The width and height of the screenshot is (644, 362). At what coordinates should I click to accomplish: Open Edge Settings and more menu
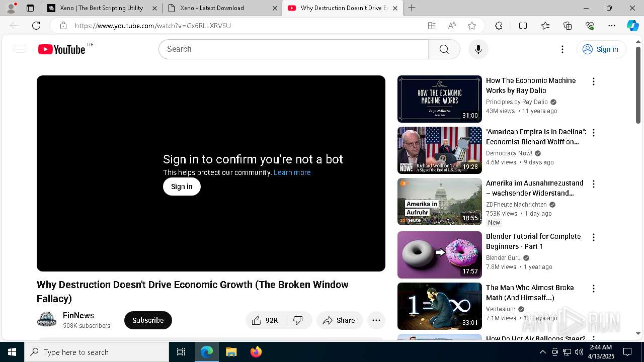(612, 26)
